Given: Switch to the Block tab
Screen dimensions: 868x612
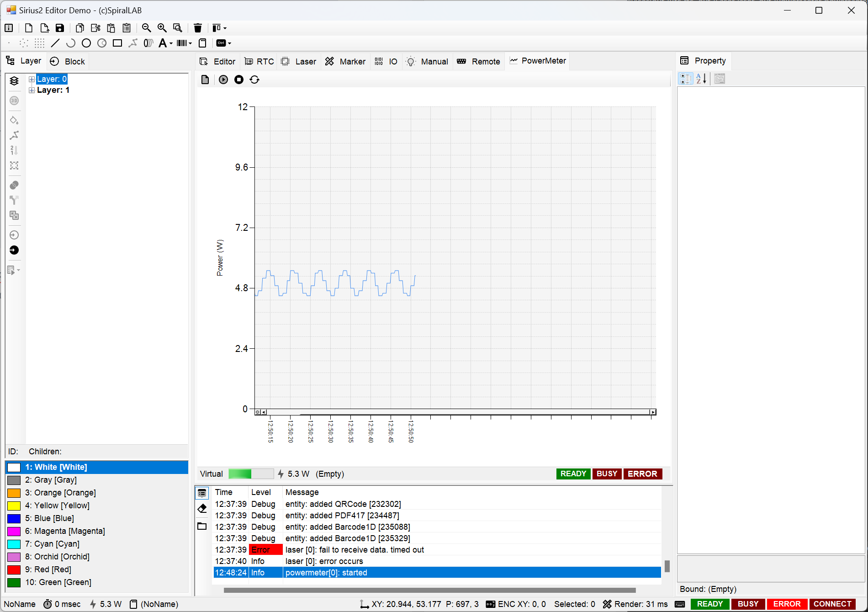Looking at the screenshot, I should (68, 61).
